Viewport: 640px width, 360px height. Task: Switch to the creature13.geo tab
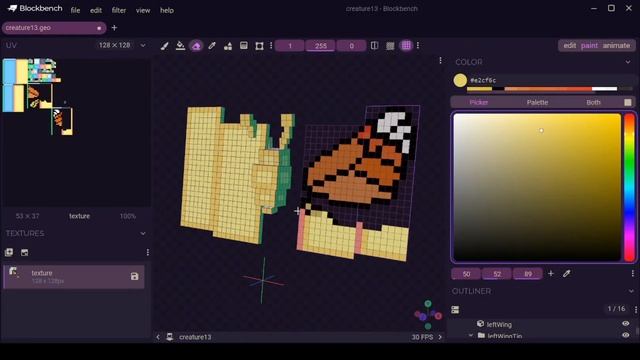coord(54,28)
